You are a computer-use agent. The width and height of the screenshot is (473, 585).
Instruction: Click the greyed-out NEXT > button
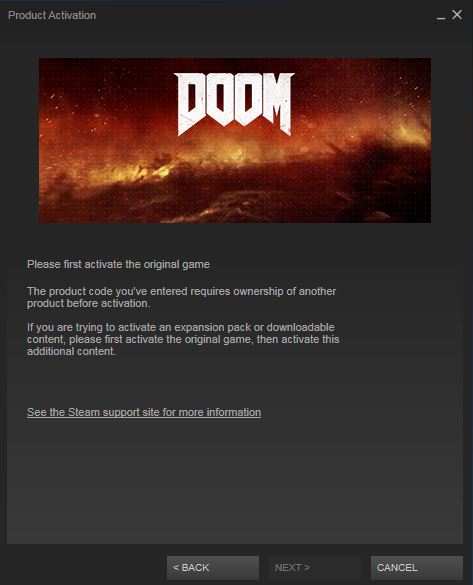[x=315, y=568]
